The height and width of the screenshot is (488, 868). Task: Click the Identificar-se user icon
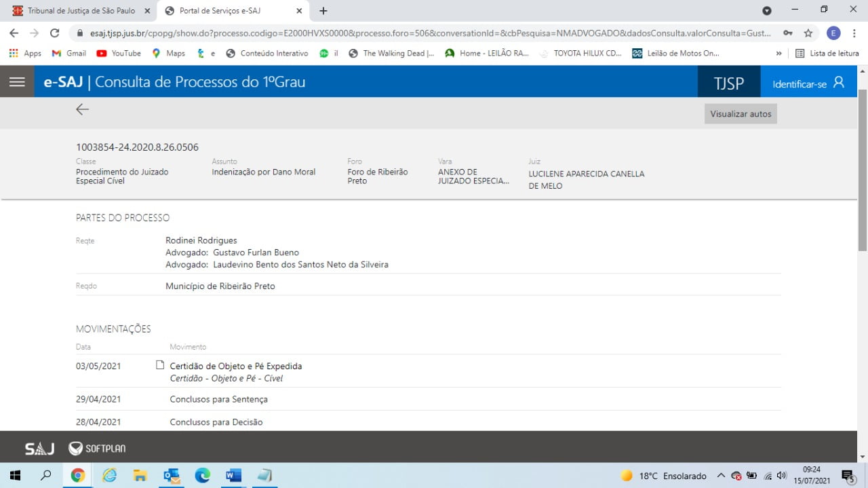(839, 83)
